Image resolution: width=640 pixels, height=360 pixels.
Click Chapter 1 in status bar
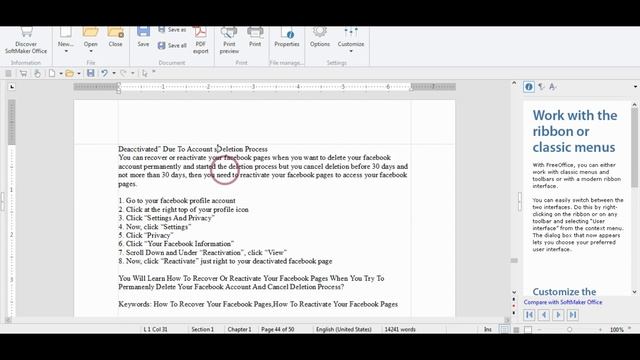point(240,329)
